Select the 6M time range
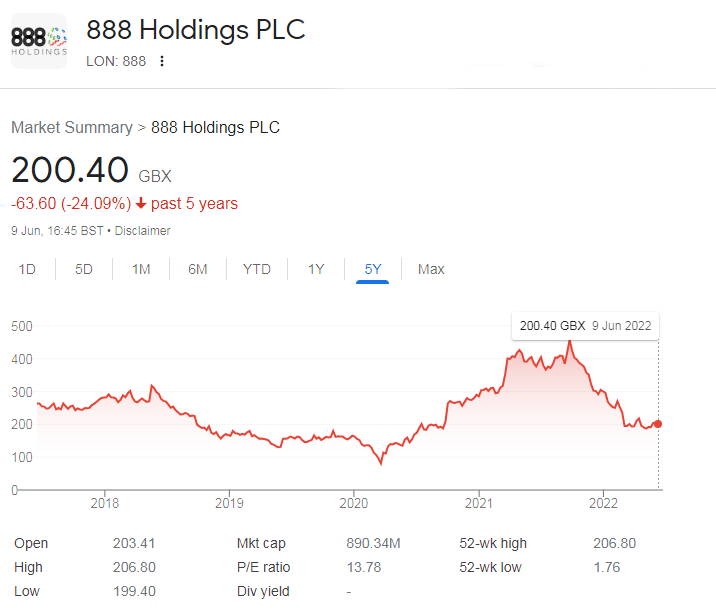 (x=198, y=269)
